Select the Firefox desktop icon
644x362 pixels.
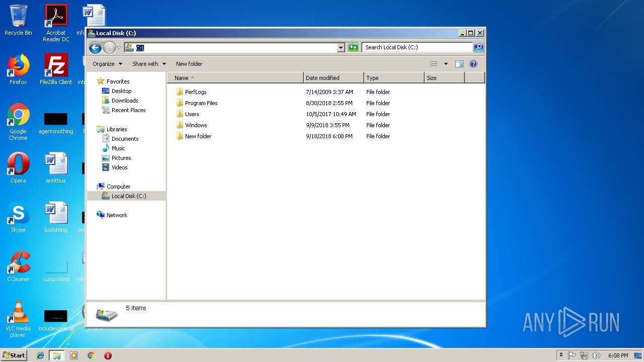pyautogui.click(x=18, y=69)
